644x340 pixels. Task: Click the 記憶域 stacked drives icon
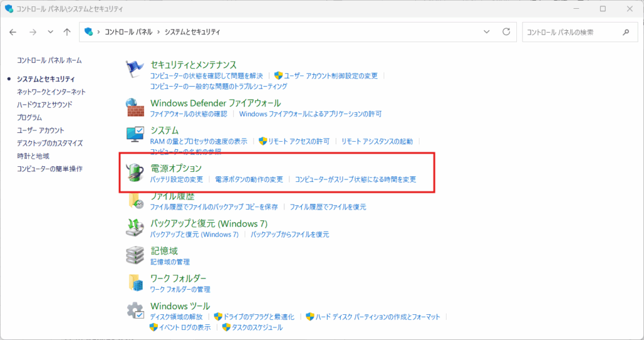[x=135, y=255]
